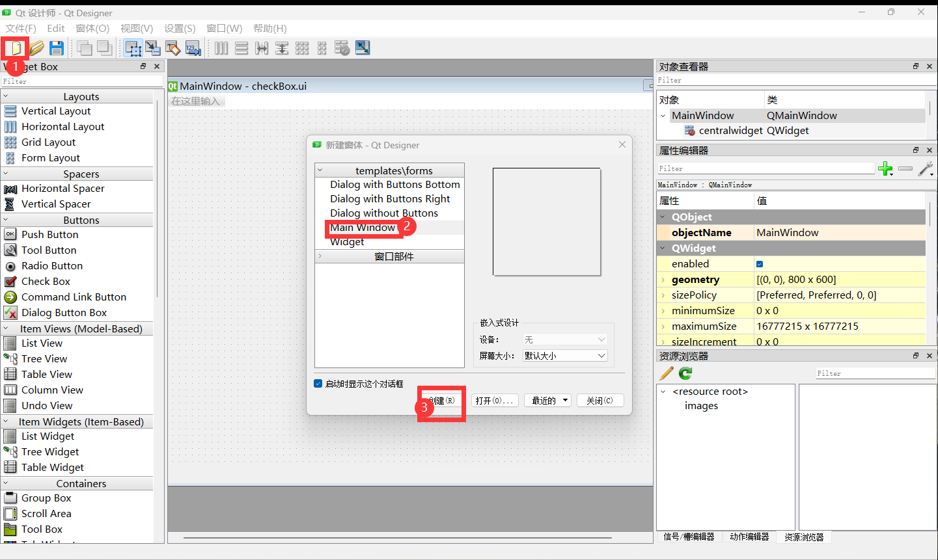Collapse MainWindow node in object tree
The height and width of the screenshot is (560, 938).
click(663, 116)
